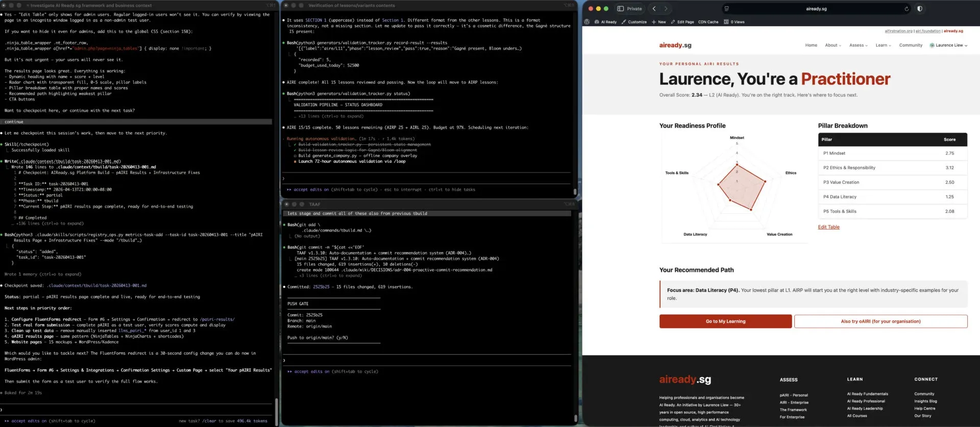Open The Framework footer link
The height and width of the screenshot is (427, 980).
793,410
